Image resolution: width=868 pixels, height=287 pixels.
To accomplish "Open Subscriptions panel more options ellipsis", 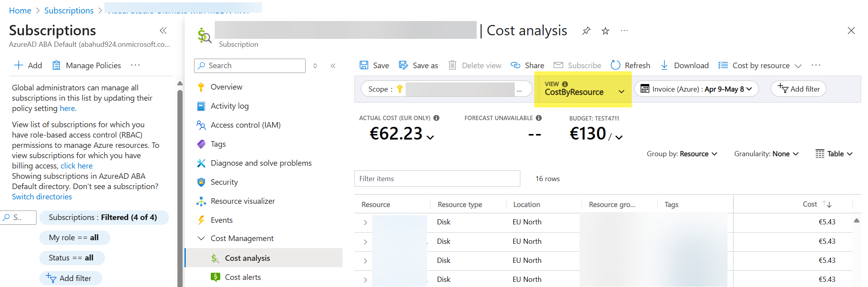I will tap(135, 65).
